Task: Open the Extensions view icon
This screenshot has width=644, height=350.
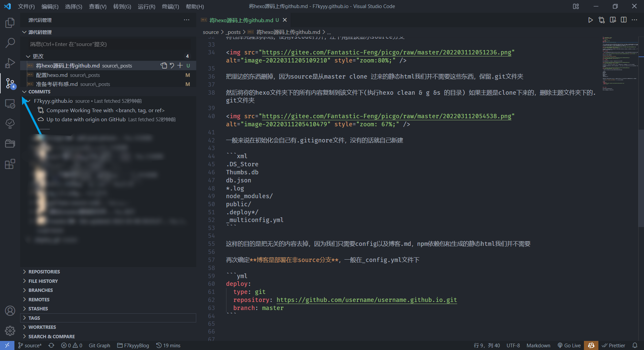Action: click(10, 164)
